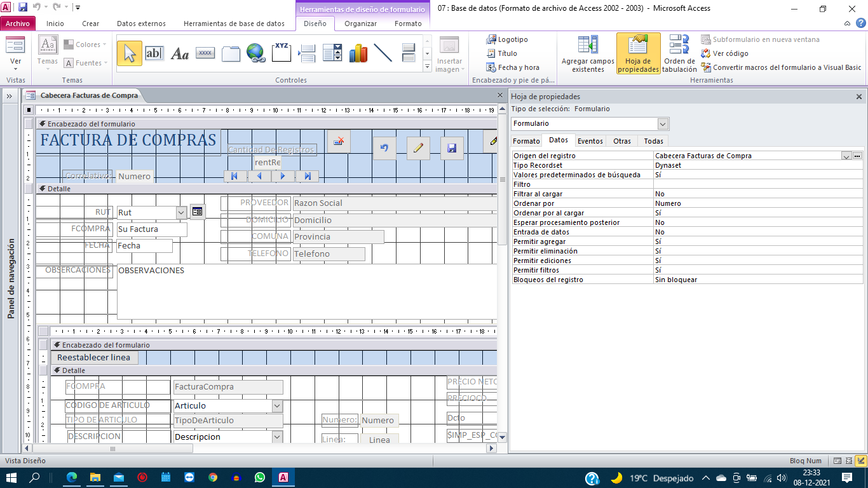The height and width of the screenshot is (488, 868).
Task: Select the last-record navigation button
Action: click(x=308, y=176)
